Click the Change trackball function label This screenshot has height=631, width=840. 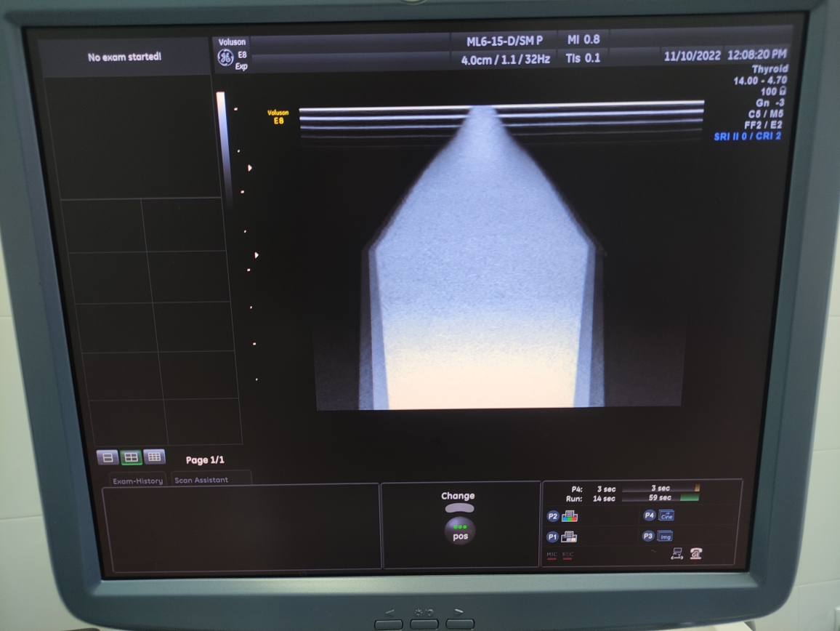[458, 496]
